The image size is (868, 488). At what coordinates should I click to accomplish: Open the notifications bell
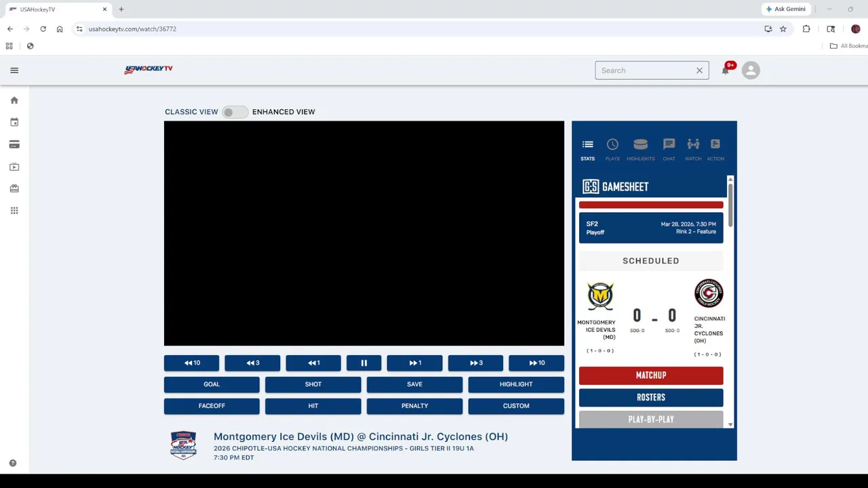click(726, 70)
